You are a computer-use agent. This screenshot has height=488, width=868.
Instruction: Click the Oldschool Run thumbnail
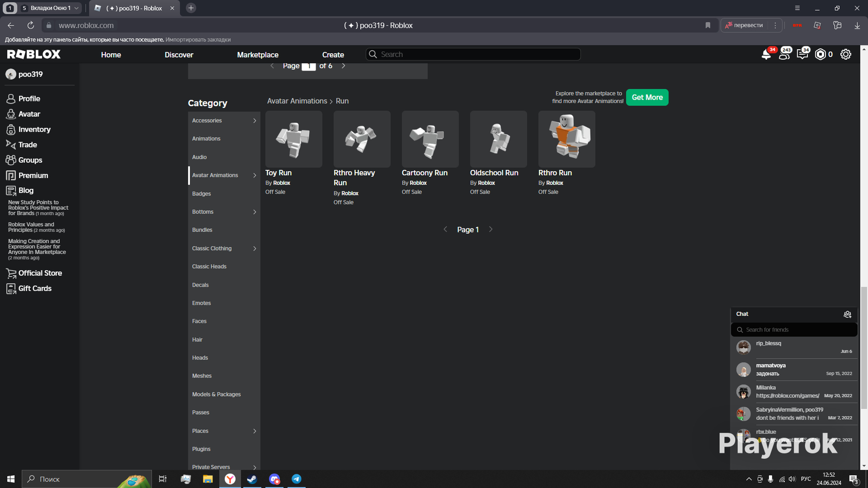pyautogui.click(x=498, y=139)
